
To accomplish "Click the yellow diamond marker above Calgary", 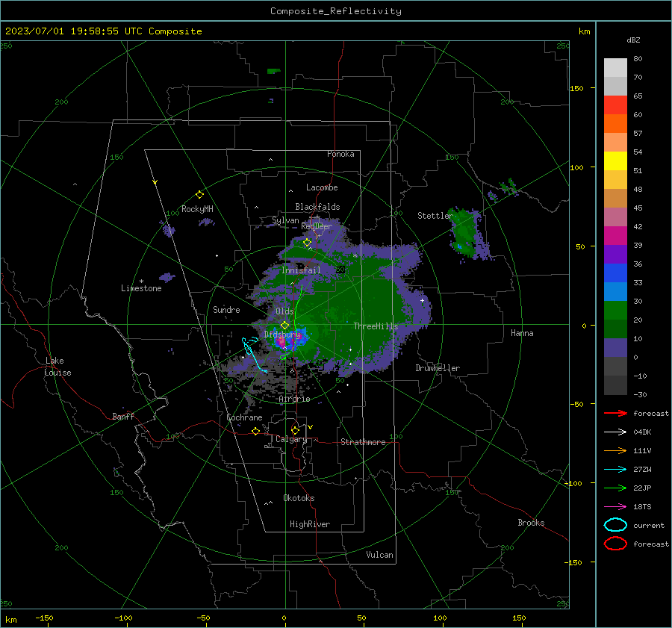I will point(295,430).
